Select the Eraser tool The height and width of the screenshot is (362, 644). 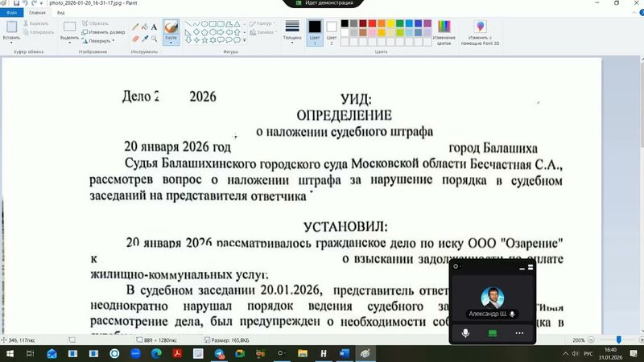(x=135, y=39)
